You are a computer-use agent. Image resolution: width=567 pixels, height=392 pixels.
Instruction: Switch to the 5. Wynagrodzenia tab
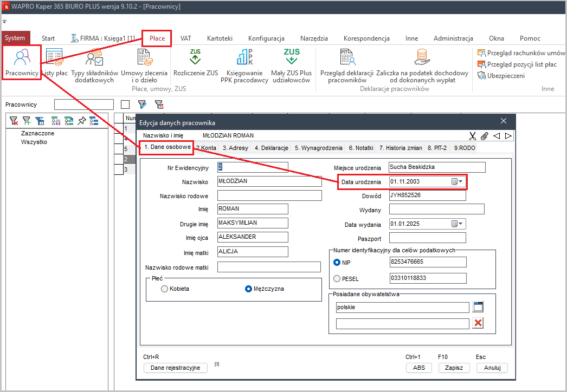[x=318, y=148]
